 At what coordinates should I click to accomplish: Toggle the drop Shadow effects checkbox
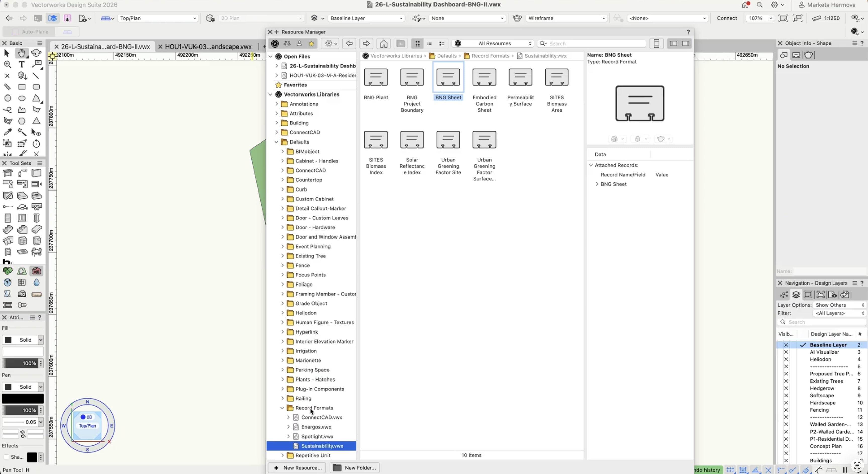6,457
